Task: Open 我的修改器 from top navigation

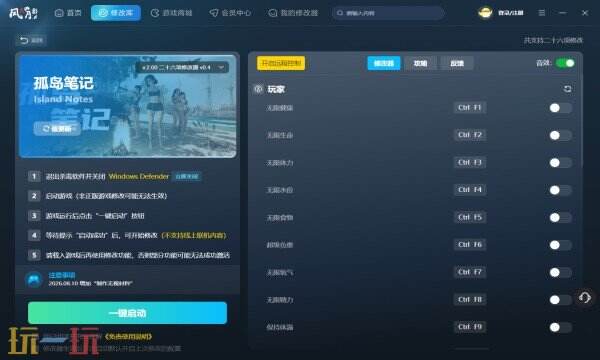Action: 293,13
